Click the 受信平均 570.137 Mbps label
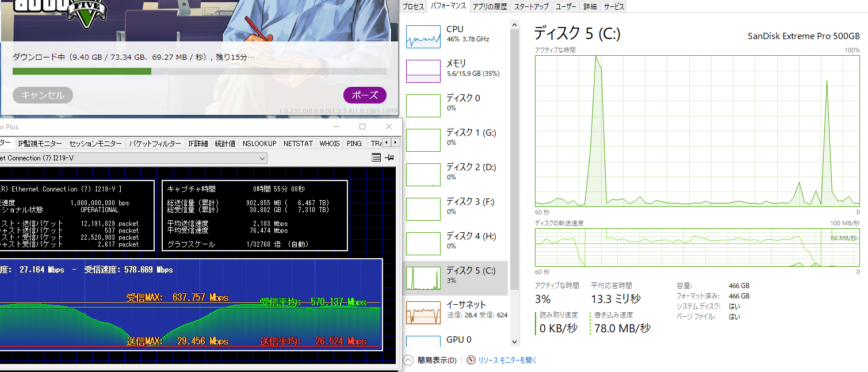Image resolution: width=868 pixels, height=372 pixels. click(313, 302)
